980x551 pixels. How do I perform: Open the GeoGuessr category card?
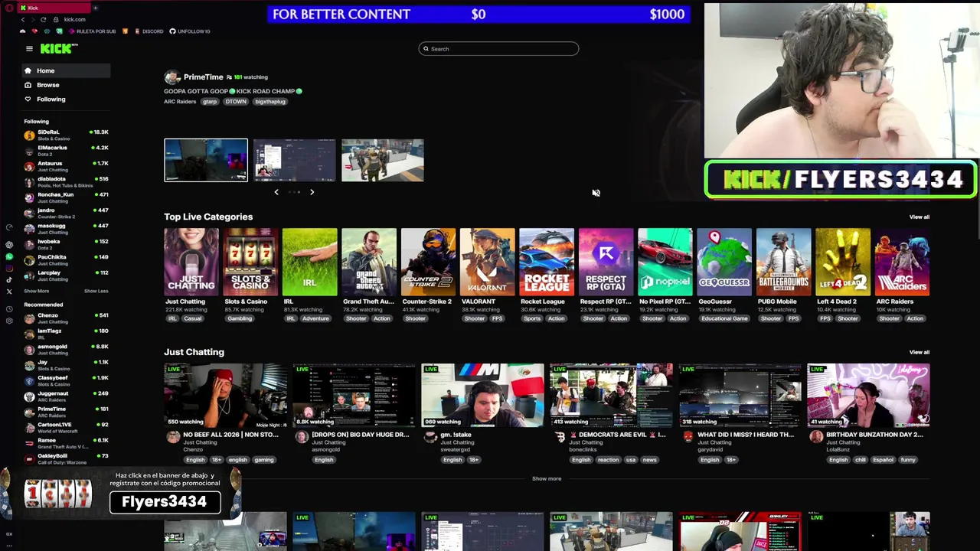[724, 262]
